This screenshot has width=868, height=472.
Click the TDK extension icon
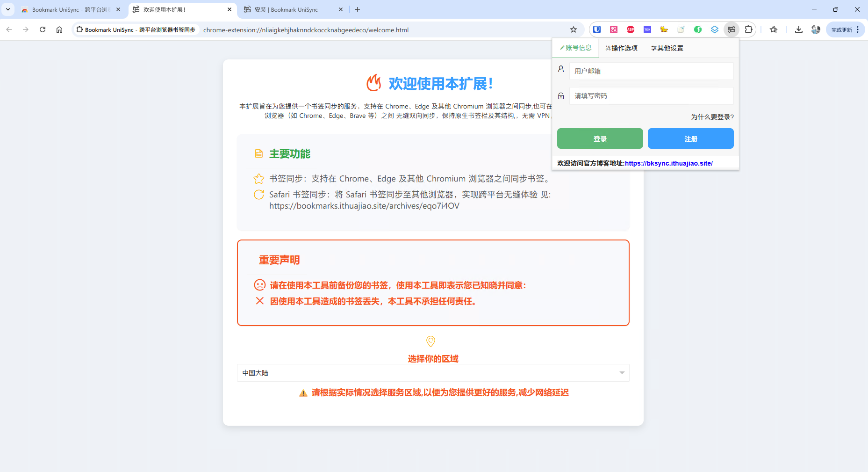point(647,29)
